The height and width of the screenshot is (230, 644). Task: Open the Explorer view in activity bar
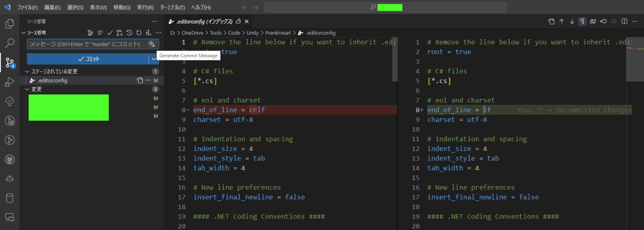click(9, 24)
